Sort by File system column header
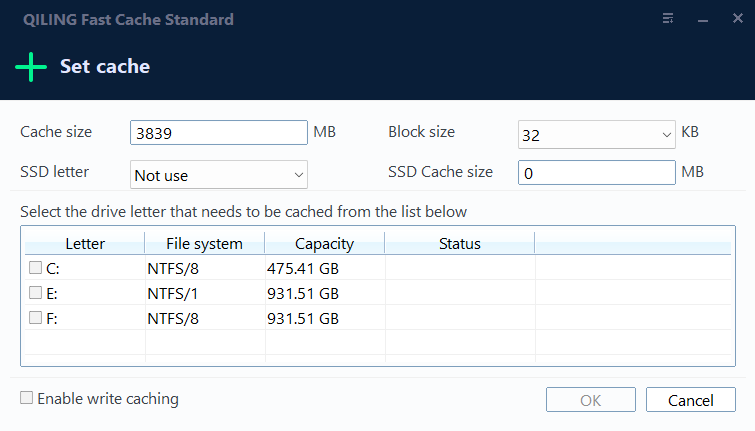The height and width of the screenshot is (431, 755). point(205,243)
